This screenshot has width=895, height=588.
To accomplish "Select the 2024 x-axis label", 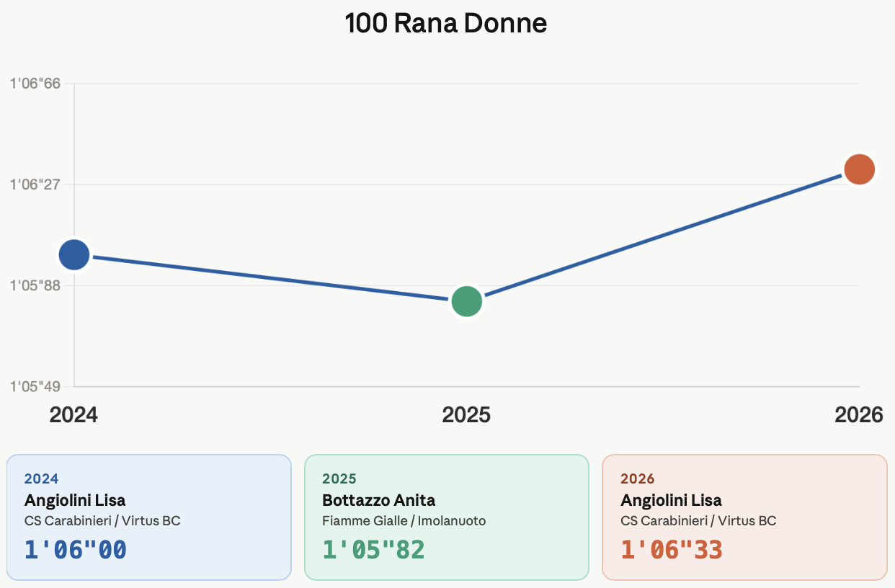I will click(x=74, y=415).
